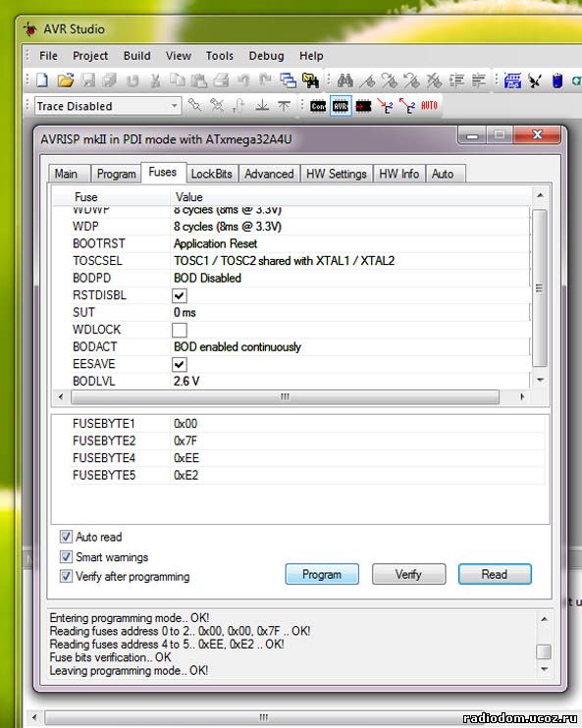Click the read EEPROM E2 icon
Viewport: 582px width, 728px height.
[x=407, y=106]
